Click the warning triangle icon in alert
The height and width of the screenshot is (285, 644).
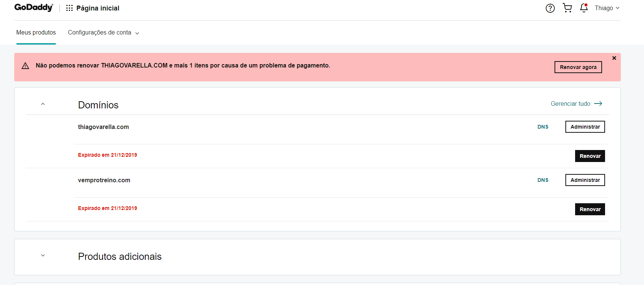coord(25,66)
